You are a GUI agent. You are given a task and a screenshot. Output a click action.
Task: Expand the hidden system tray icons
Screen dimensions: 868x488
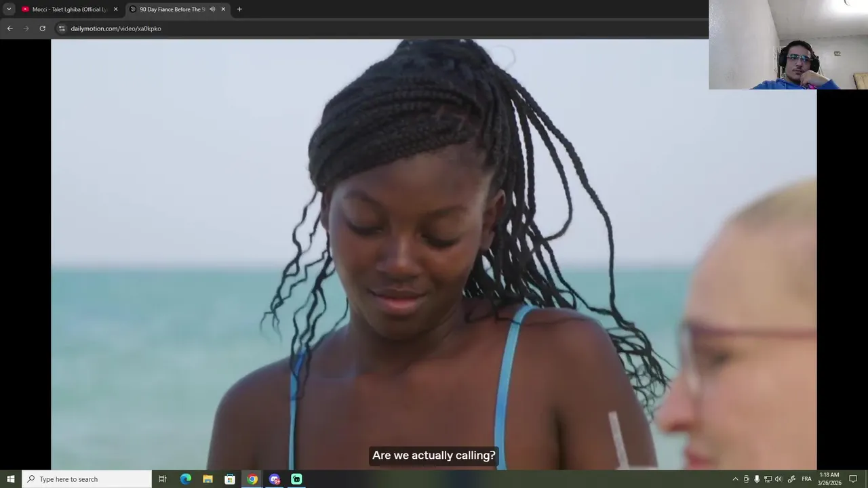(735, 479)
